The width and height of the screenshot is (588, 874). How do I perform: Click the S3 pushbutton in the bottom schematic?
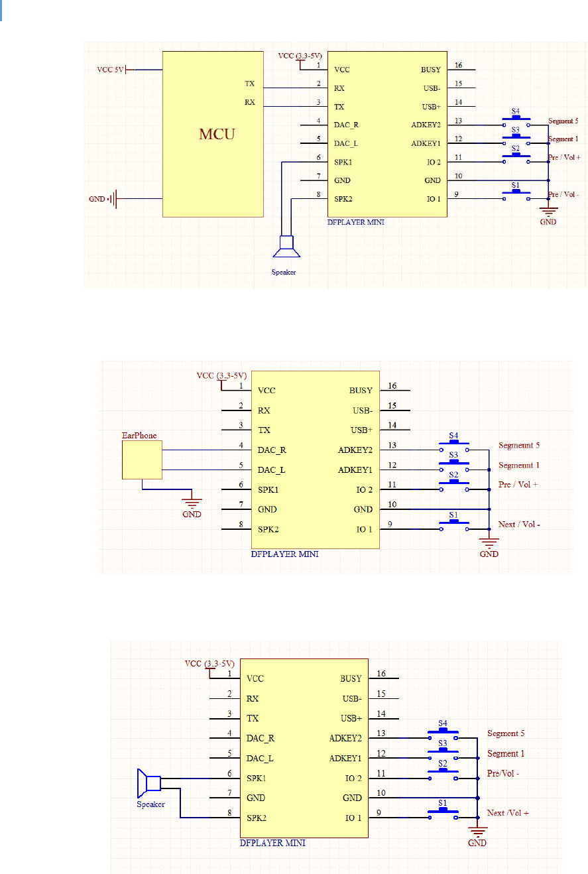coord(443,754)
